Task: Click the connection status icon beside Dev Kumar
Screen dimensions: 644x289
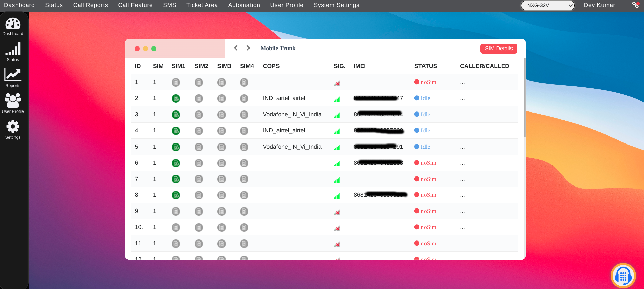Action: 635,5
